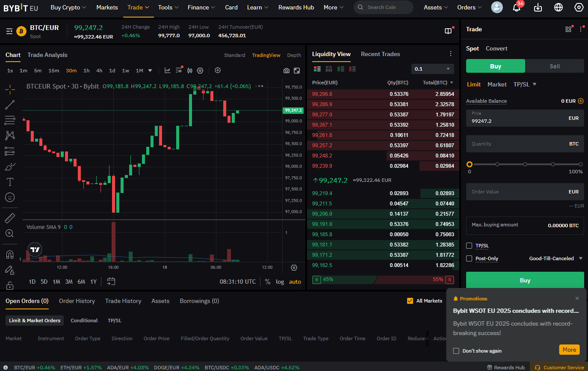Viewport: 588px width, 371px height.
Task: Click the chart indicators icon
Action: [x=168, y=71]
